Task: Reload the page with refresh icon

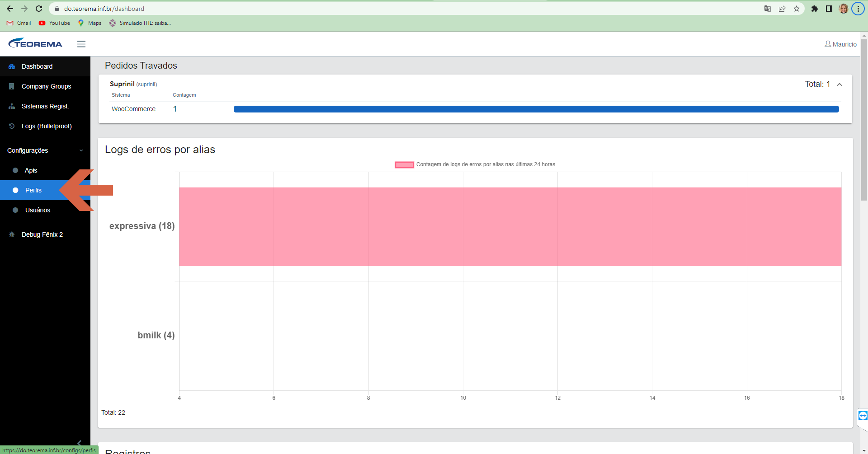Action: coord(39,9)
